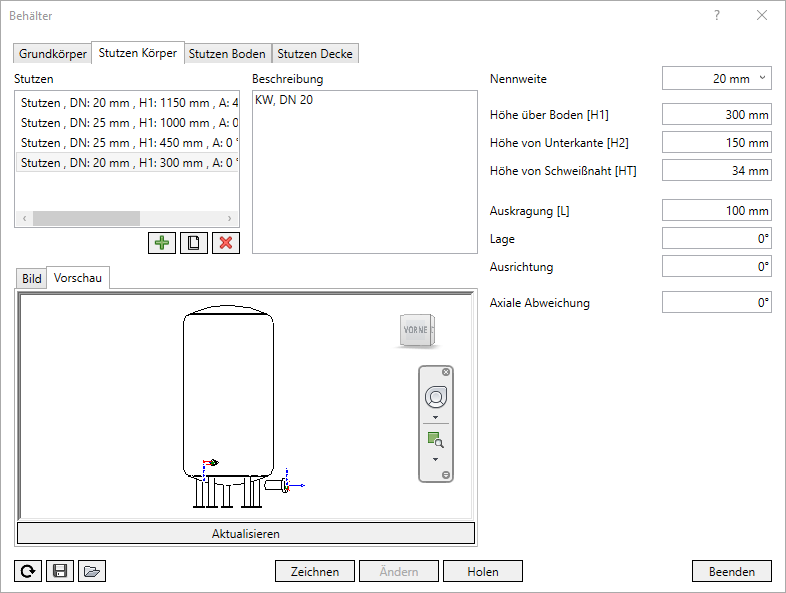Switch to the Grundkörper tab

(x=53, y=54)
